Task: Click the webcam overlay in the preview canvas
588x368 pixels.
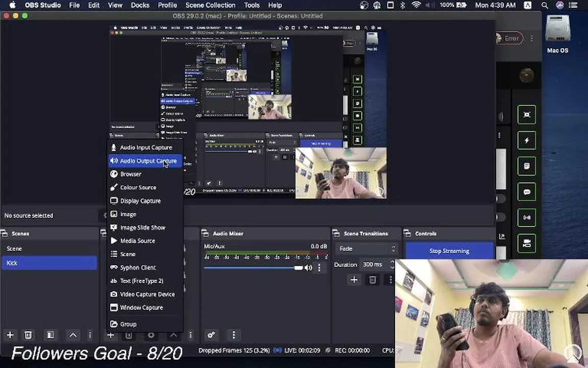Action: click(341, 173)
